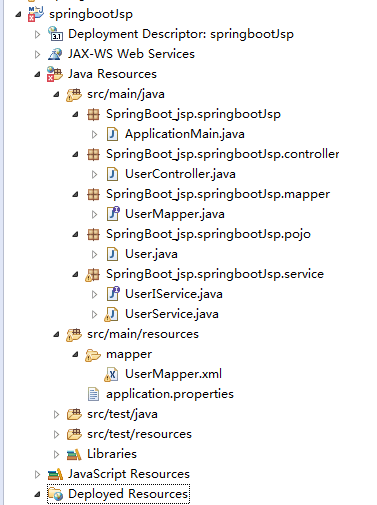Screen dimensions: 377x505
Task: Click the UserService.java icon with warning
Action: [111, 314]
